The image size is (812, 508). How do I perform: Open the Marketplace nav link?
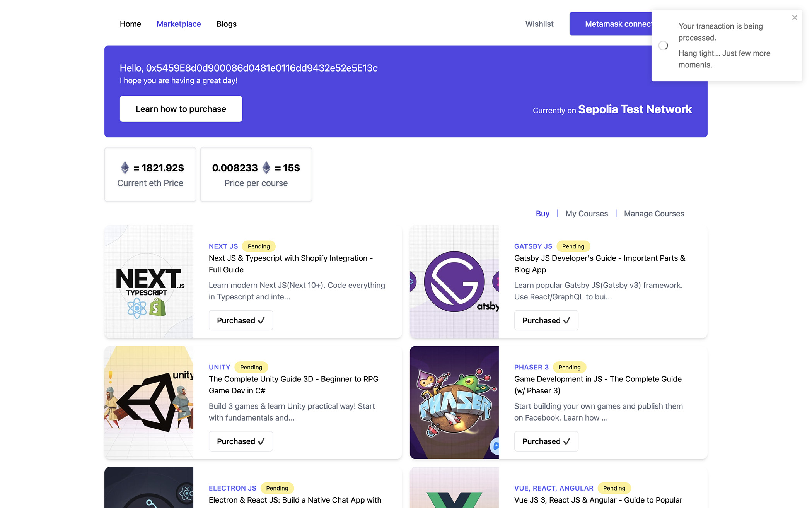[x=179, y=24]
